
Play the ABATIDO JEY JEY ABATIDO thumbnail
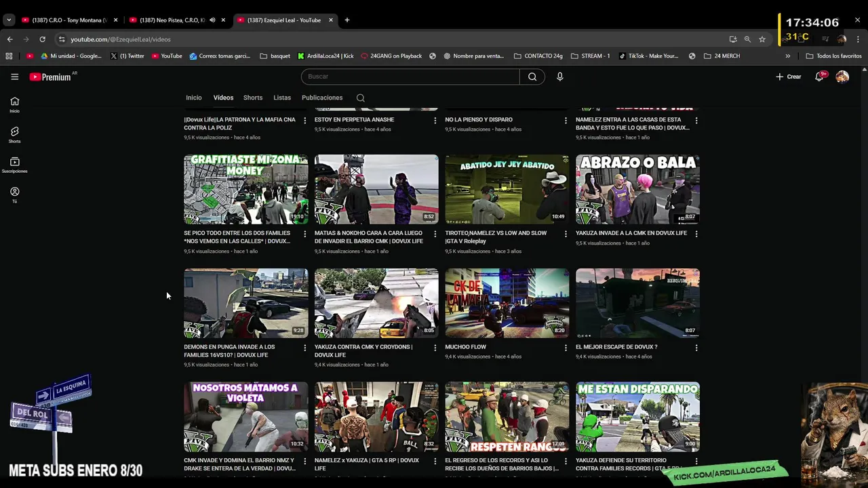(x=507, y=189)
